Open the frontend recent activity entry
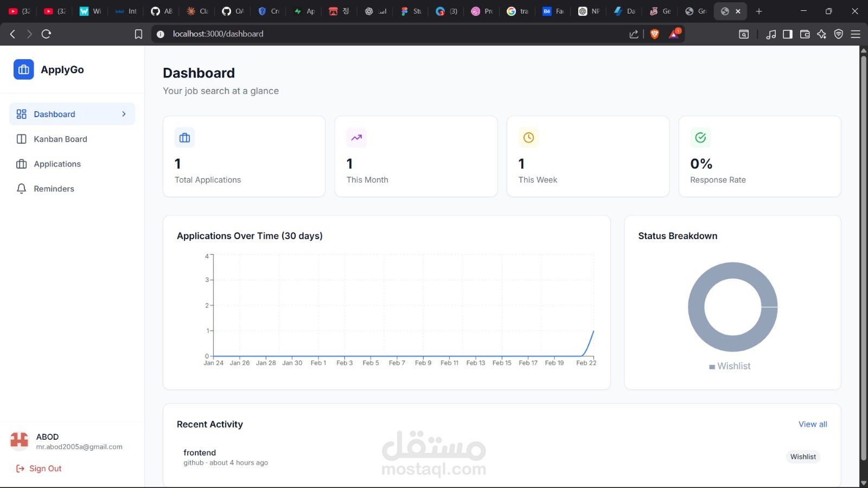This screenshot has height=488, width=868. [x=502, y=457]
